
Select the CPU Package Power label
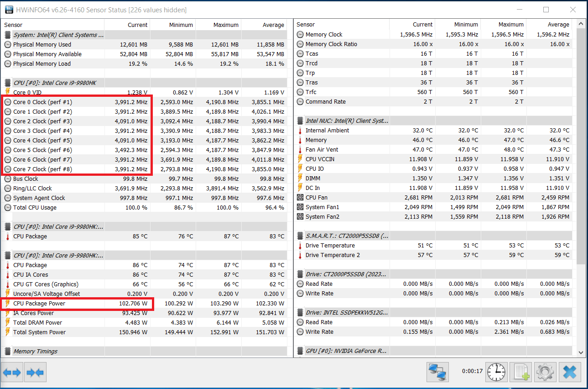click(x=39, y=304)
